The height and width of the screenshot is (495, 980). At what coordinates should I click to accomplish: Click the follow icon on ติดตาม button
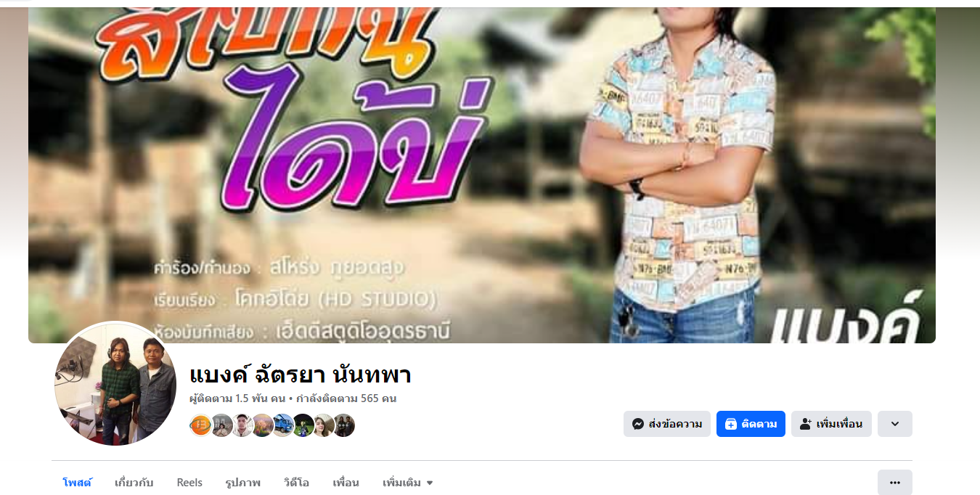(731, 424)
